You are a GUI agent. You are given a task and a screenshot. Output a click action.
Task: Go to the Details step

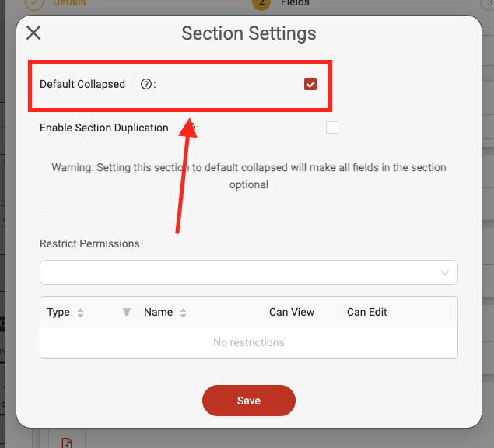[69, 3]
